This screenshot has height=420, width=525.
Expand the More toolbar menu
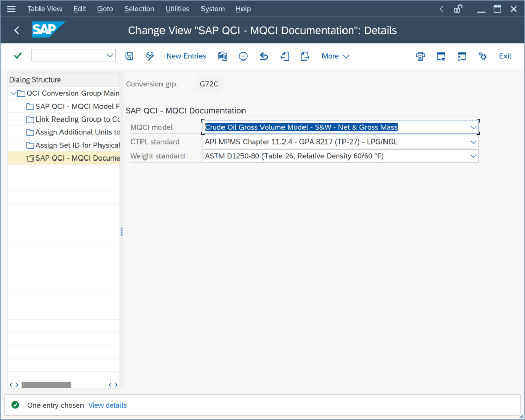click(335, 56)
